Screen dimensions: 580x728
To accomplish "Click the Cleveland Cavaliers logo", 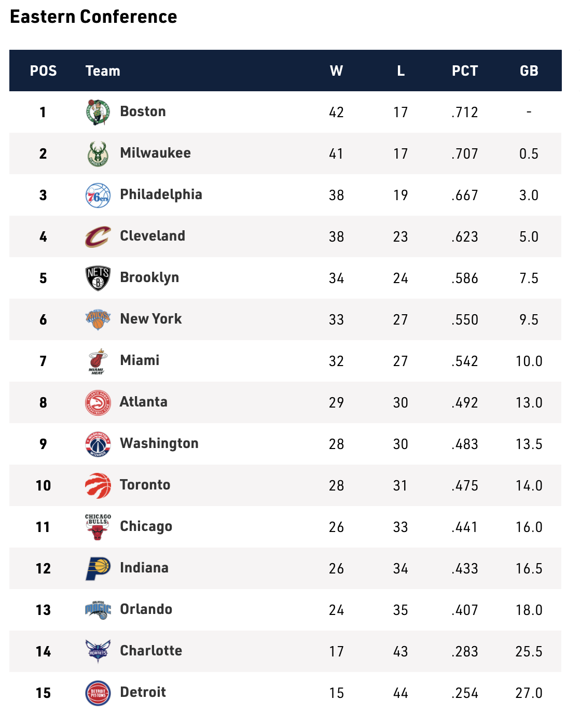I will click(x=98, y=237).
